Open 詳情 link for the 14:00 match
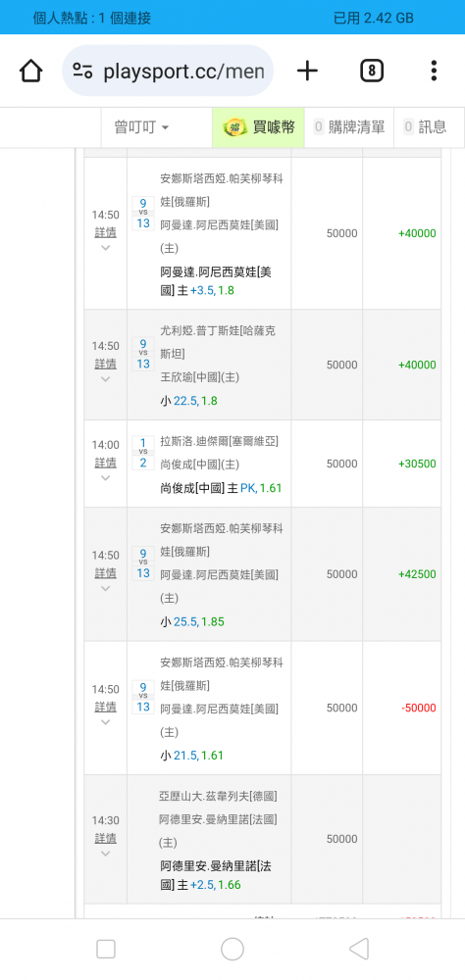The image size is (465, 980). pos(105,463)
